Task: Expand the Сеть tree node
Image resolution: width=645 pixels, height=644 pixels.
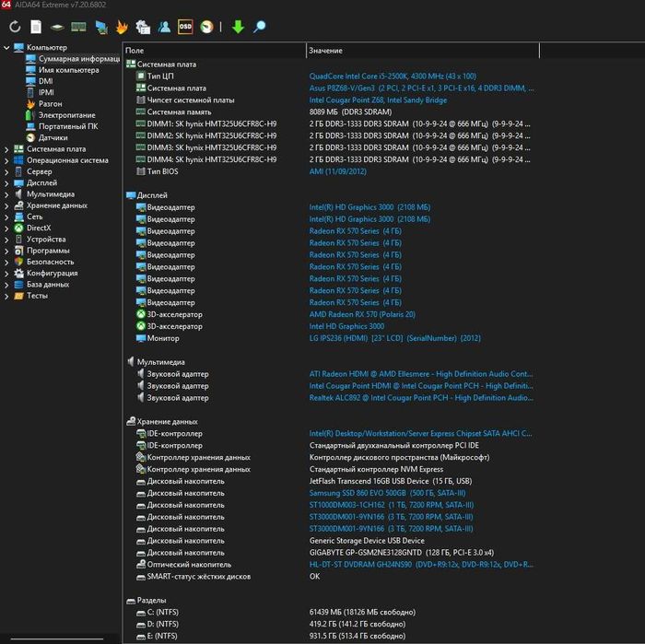Action: click(x=6, y=217)
